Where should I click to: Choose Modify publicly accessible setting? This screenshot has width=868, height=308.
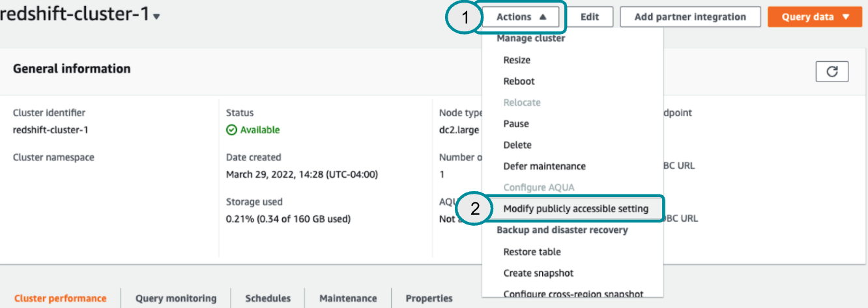point(575,209)
